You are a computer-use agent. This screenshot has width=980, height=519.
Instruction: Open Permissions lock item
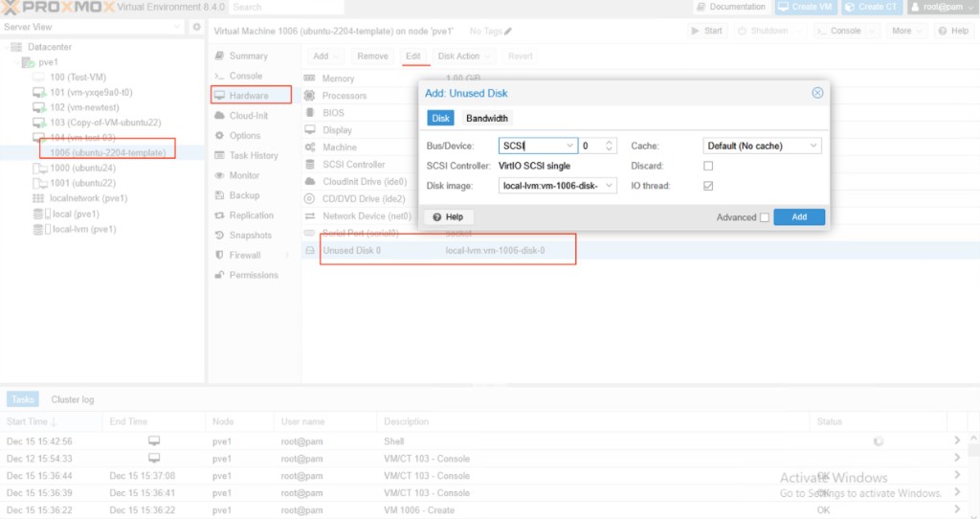(x=219, y=275)
